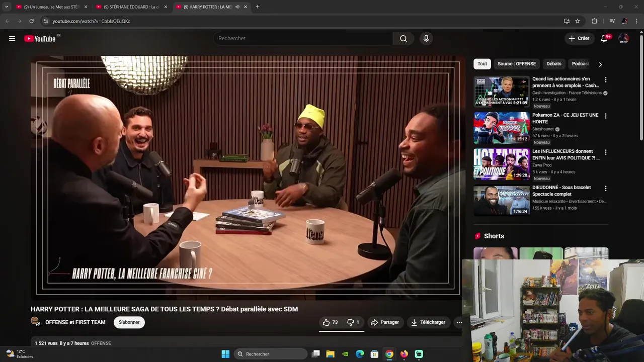Open options for Pokemon ZA video
Viewport: 644px width, 362px height.
[x=606, y=116]
